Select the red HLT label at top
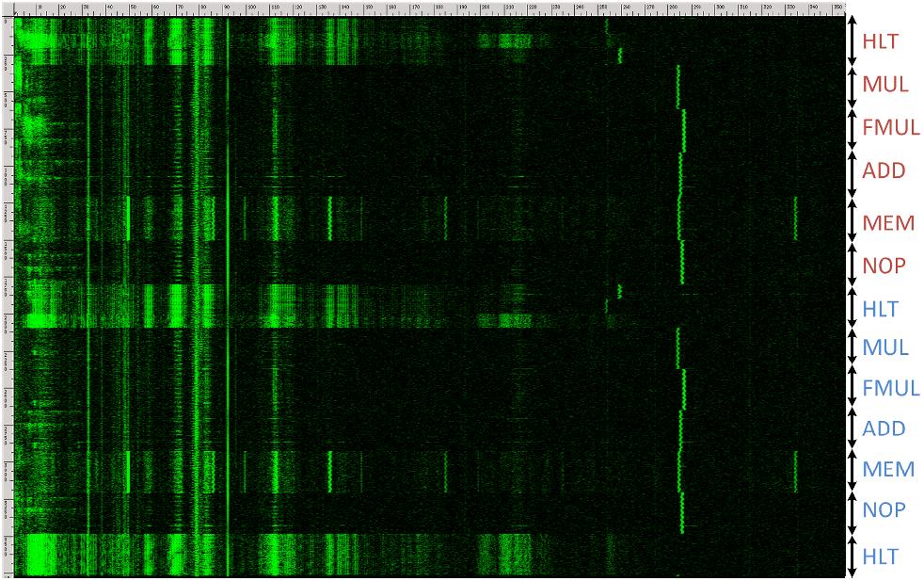Viewport: 924px width, 581px height. [x=881, y=41]
